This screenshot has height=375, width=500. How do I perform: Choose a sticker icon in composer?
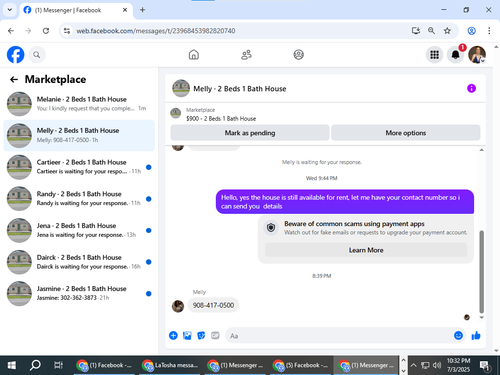tap(201, 335)
